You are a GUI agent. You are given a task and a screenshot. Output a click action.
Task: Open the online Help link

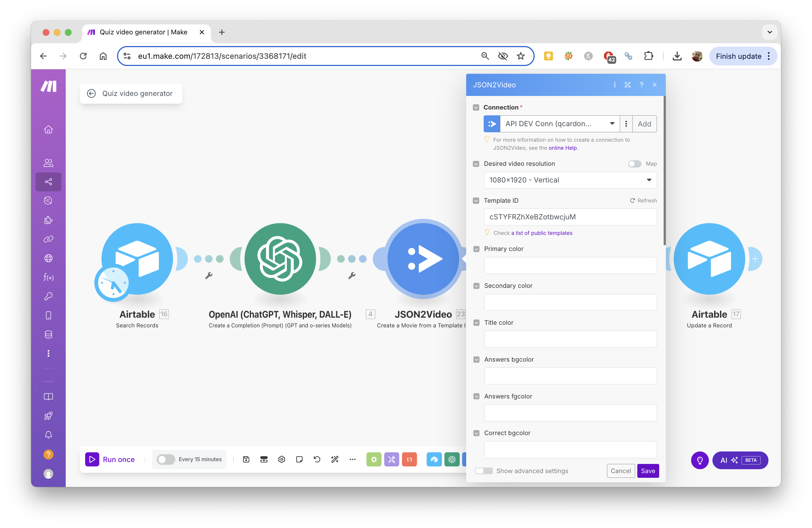(x=563, y=148)
